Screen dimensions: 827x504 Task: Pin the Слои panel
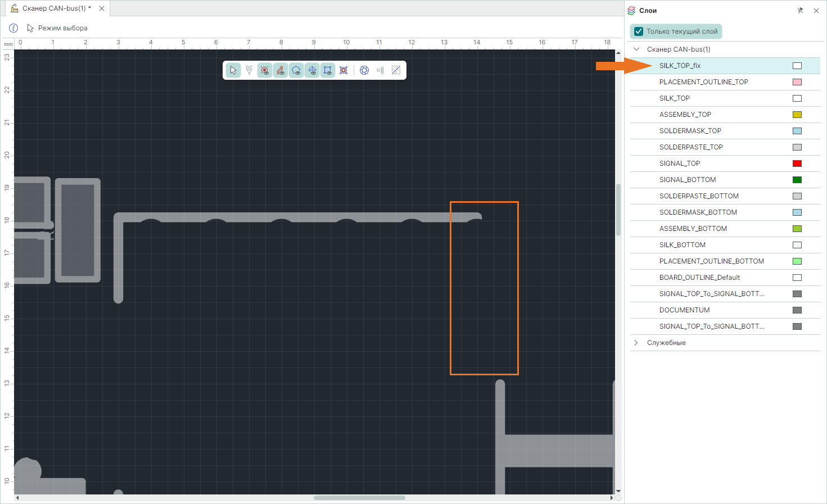[x=800, y=11]
